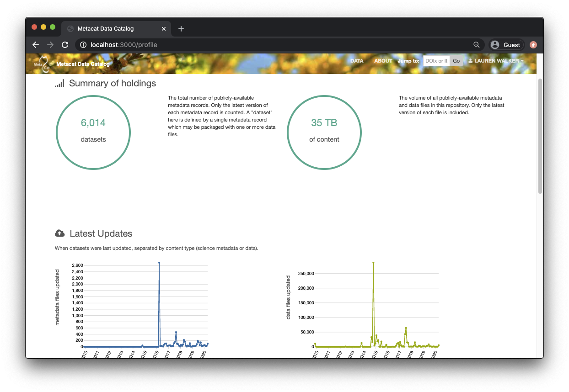Click the site info icon beside URL
The height and width of the screenshot is (392, 569).
83,45
